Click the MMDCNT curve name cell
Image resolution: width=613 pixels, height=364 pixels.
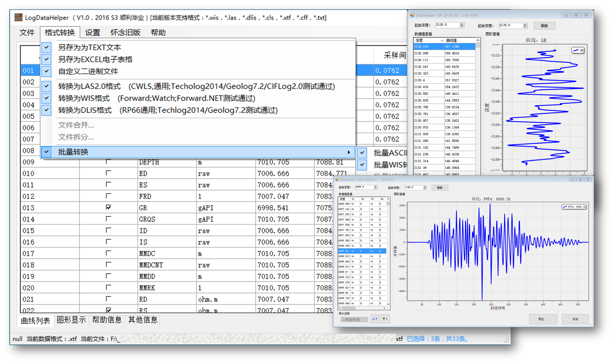(167, 265)
